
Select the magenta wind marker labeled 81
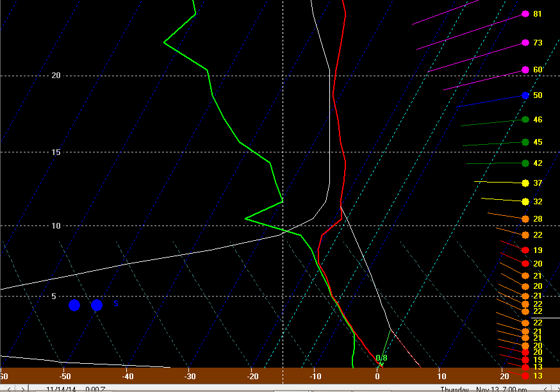tap(525, 14)
